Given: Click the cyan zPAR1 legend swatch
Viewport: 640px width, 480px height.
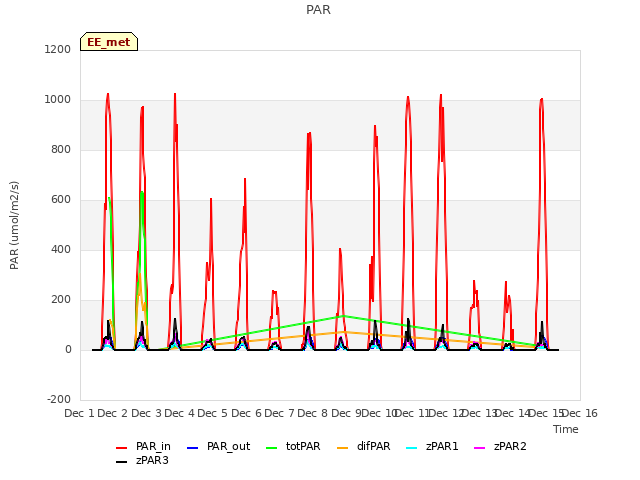Looking at the screenshot, I should 412,448.
